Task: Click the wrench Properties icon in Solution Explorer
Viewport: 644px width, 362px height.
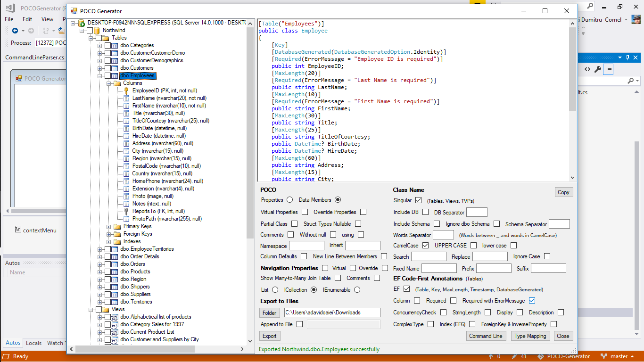Action: click(598, 69)
